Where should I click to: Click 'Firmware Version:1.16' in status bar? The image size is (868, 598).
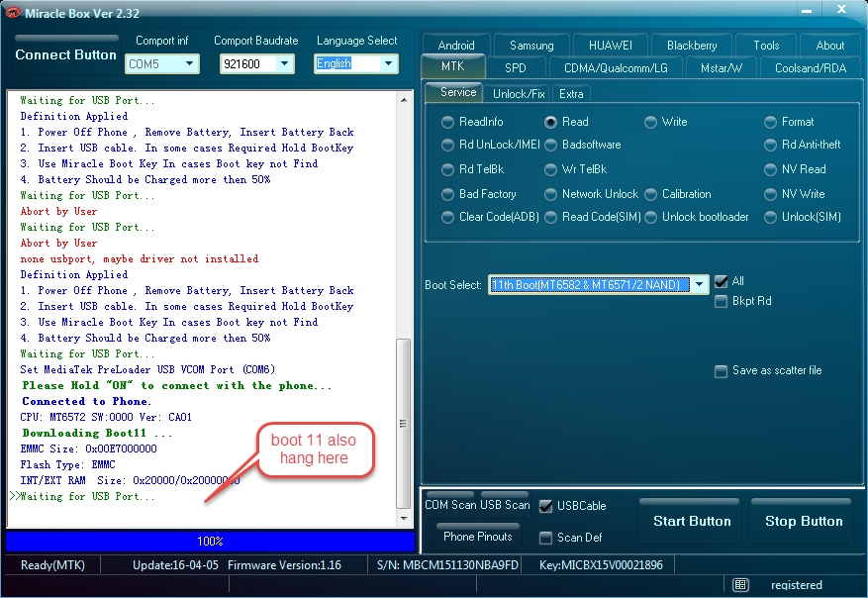tap(284, 565)
